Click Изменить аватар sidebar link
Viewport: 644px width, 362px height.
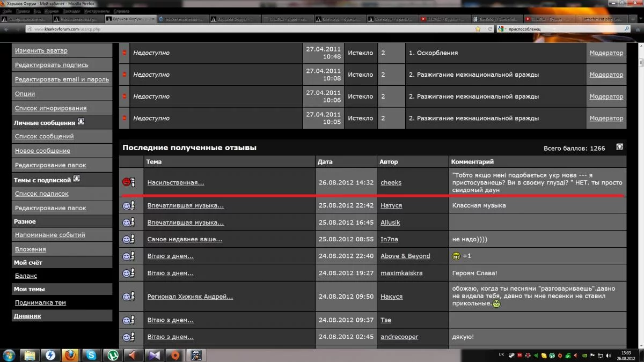click(x=41, y=50)
